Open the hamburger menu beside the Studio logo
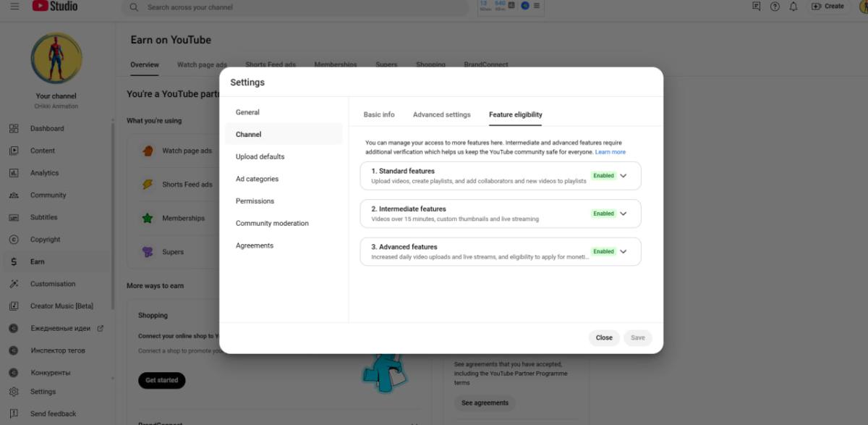The height and width of the screenshot is (425, 868). [14, 7]
